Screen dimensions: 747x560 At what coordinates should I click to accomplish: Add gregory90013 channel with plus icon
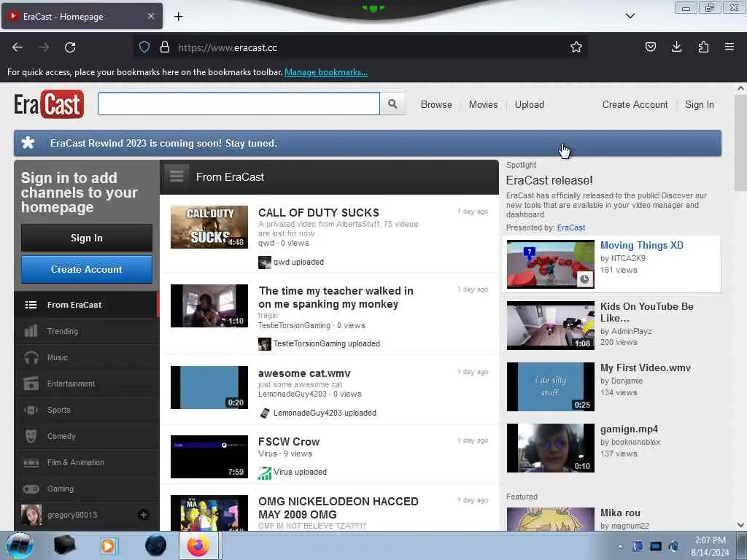click(144, 515)
